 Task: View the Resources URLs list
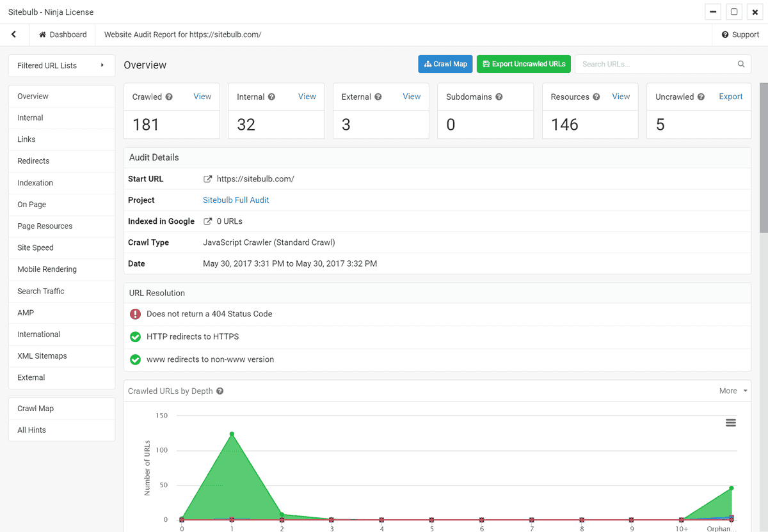[621, 97]
